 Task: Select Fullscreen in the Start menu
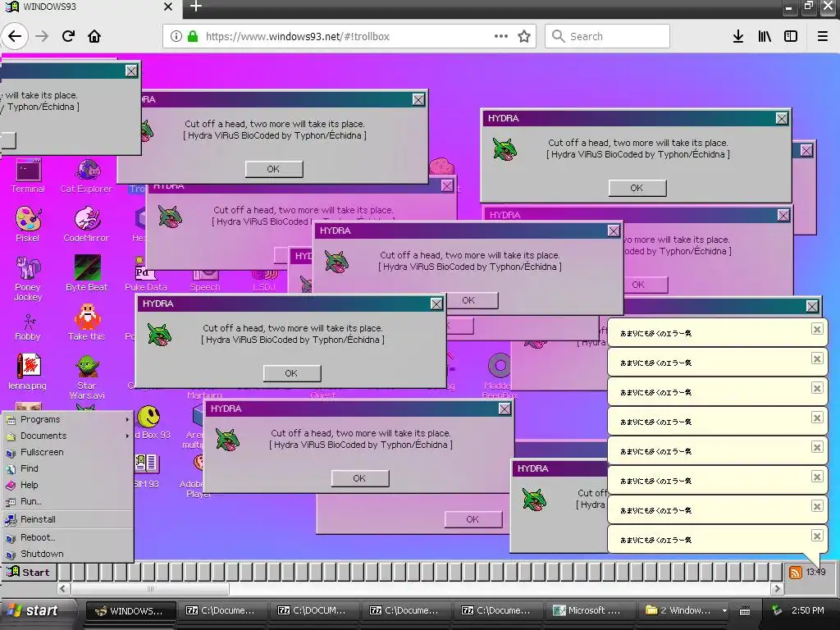pyautogui.click(x=67, y=452)
